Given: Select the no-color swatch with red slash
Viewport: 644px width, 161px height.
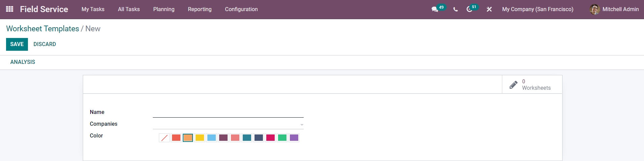Looking at the screenshot, I should click(x=164, y=138).
